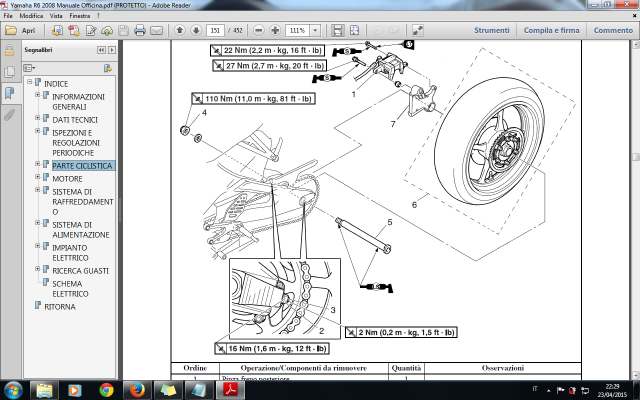Click the Apri button
640x400 pixels.
(x=25, y=31)
